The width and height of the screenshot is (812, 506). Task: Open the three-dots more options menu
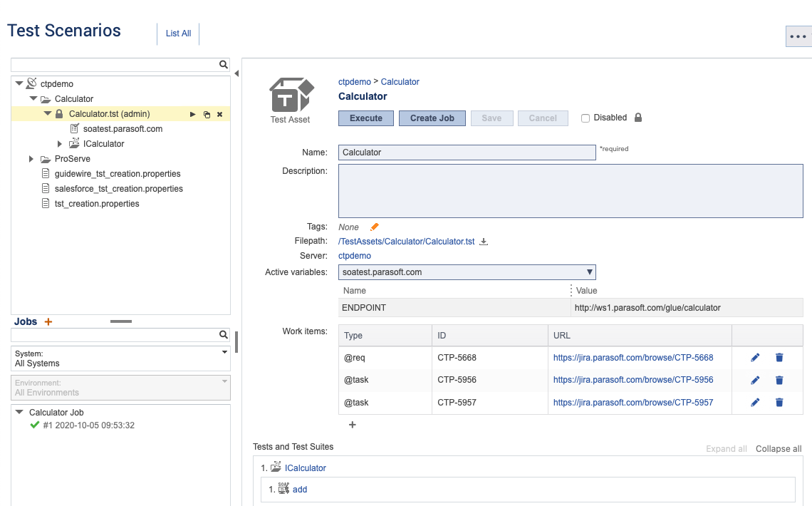point(798,36)
